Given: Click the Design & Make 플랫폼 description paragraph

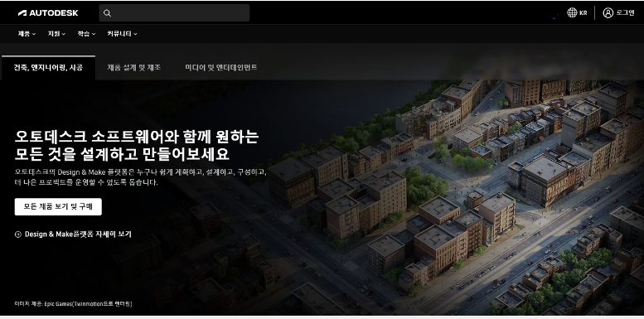Looking at the screenshot, I should (x=140, y=177).
